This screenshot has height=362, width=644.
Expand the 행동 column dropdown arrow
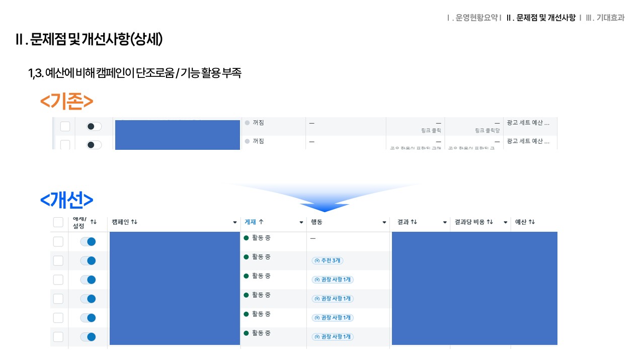[384, 223]
